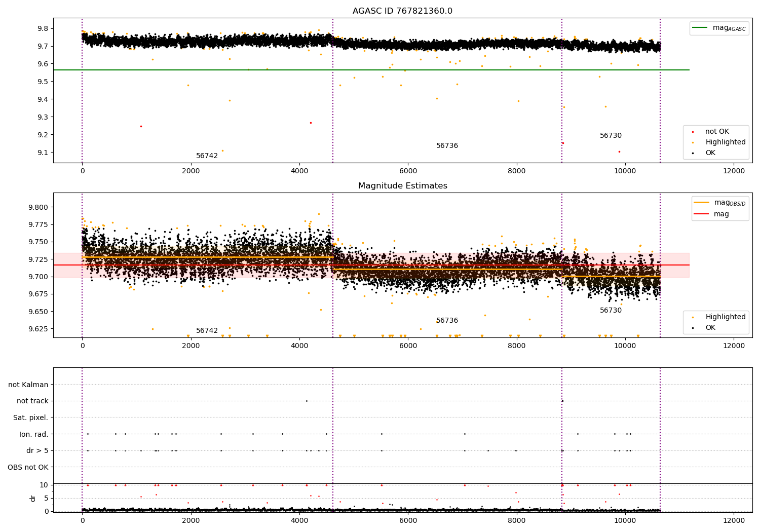
Task: Click the 9.8 tick label on the top plot
Action: click(44, 28)
